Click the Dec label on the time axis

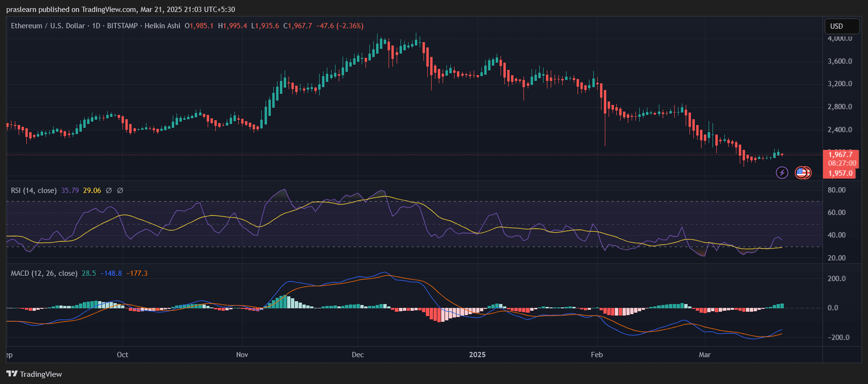click(357, 355)
